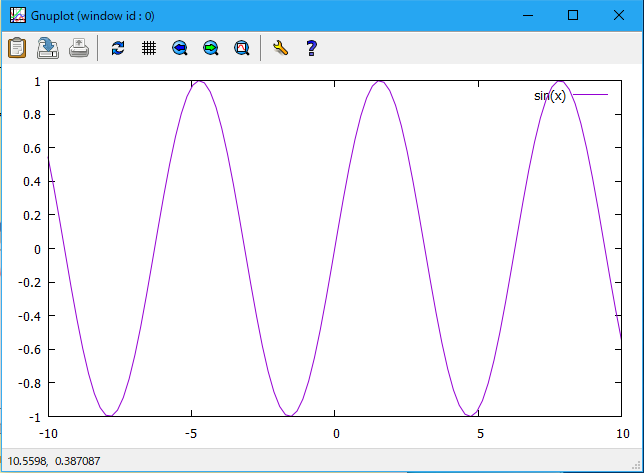The height and width of the screenshot is (473, 644).
Task: Print the current plot
Action: 79,47
